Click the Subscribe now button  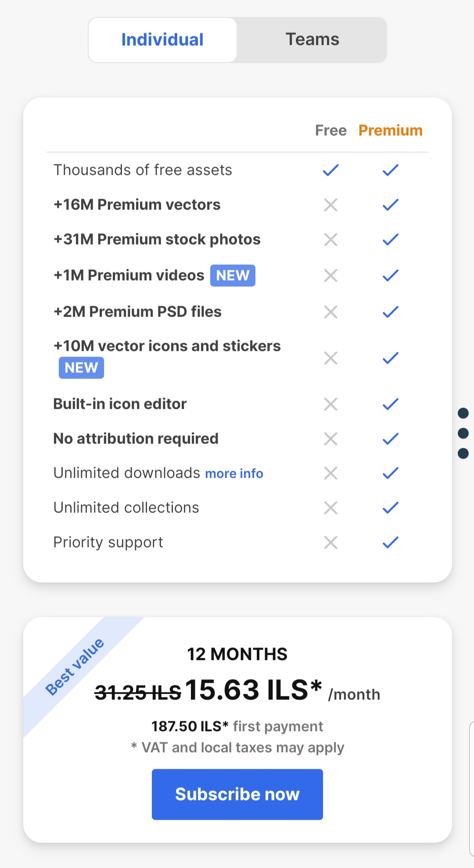(237, 794)
